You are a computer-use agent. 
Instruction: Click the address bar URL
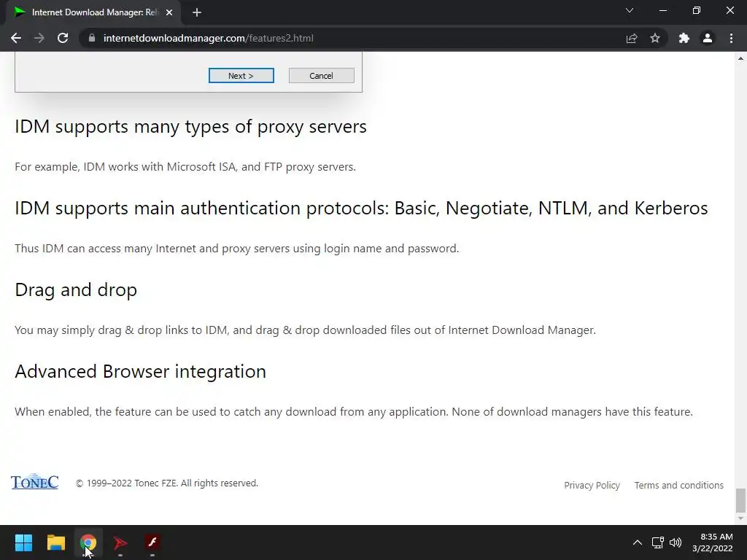tap(208, 38)
